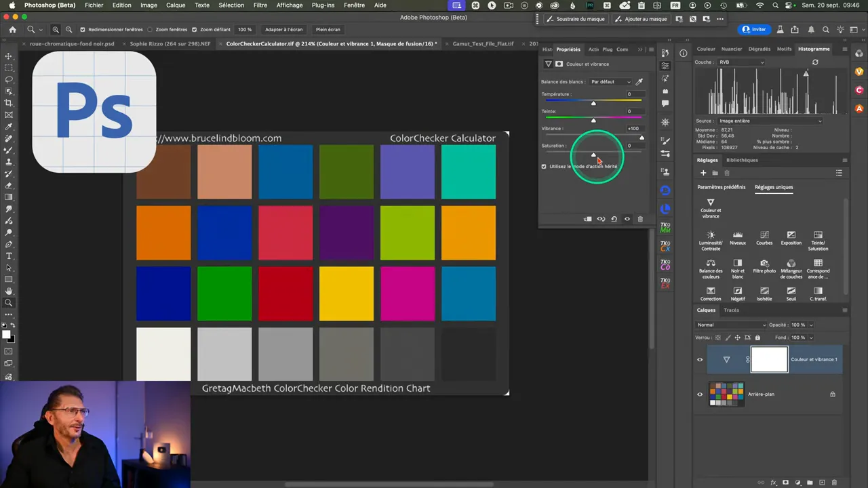This screenshot has height=488, width=868.
Task: Click the Courbes adjustment icon
Action: coord(764,235)
